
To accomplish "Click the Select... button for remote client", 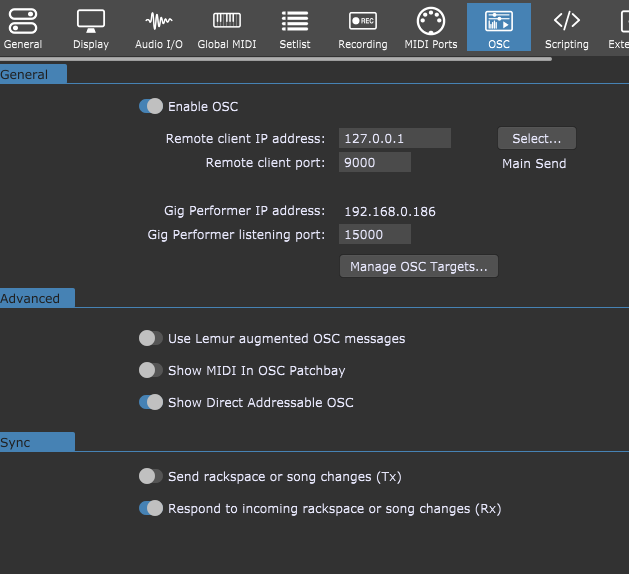I will pos(537,139).
